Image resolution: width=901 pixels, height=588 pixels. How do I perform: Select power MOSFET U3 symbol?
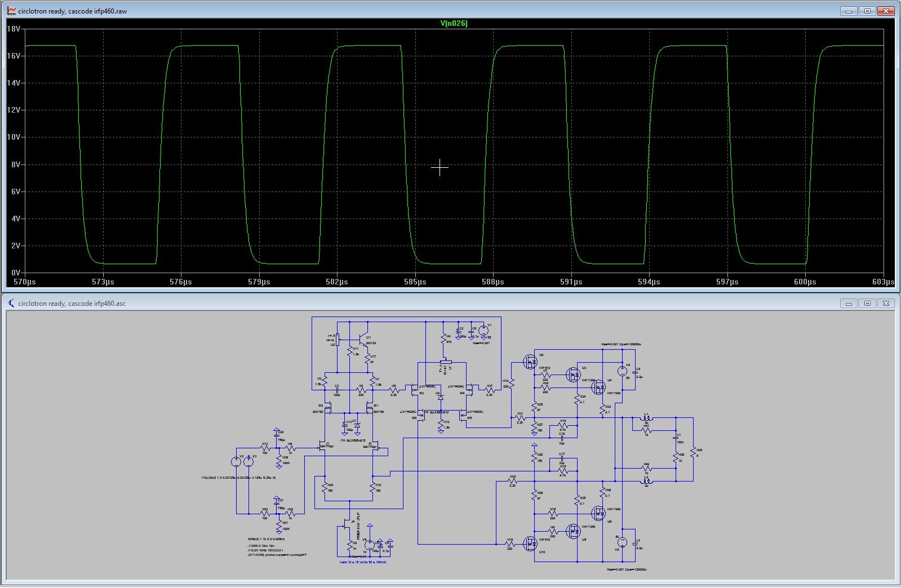coord(573,374)
